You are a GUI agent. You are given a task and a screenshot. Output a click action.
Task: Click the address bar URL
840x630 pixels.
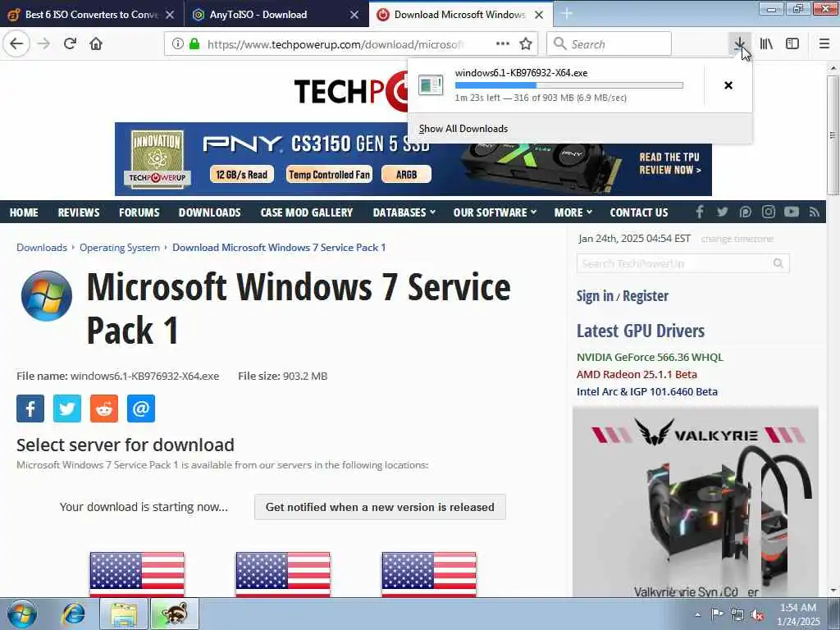coord(336,44)
